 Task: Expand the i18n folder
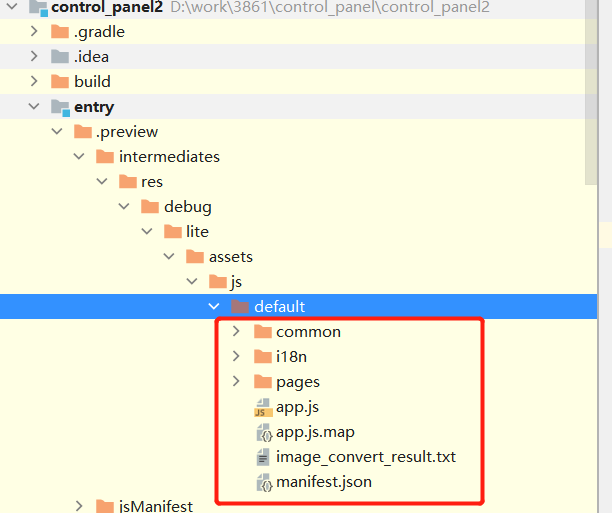(x=236, y=356)
